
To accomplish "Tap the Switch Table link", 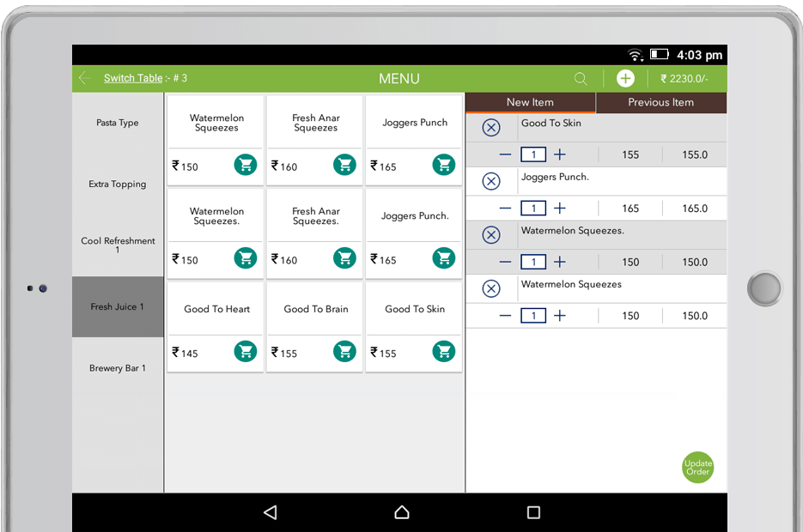I will (x=133, y=78).
